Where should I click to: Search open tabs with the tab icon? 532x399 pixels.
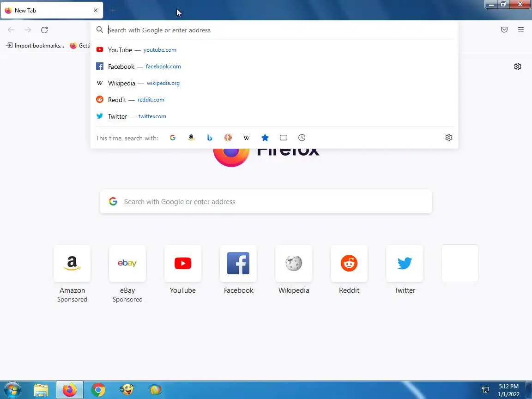[x=283, y=138]
